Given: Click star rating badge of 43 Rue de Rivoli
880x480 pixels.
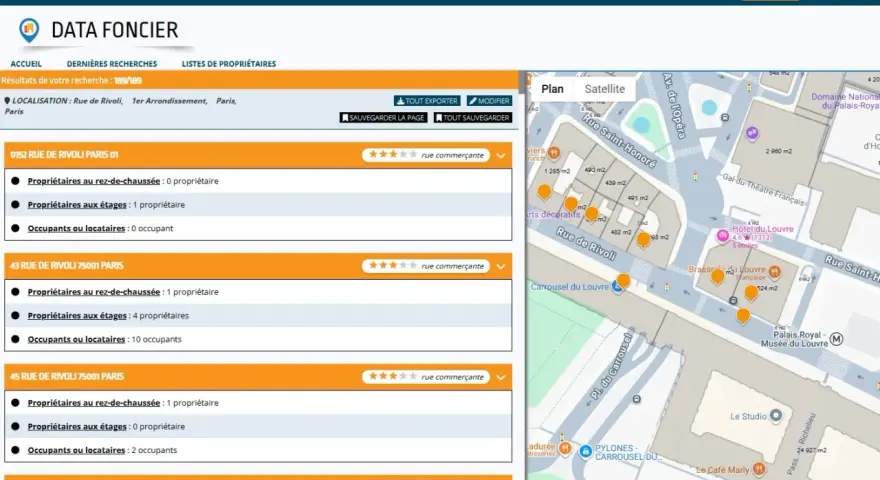Looking at the screenshot, I should point(426,266).
